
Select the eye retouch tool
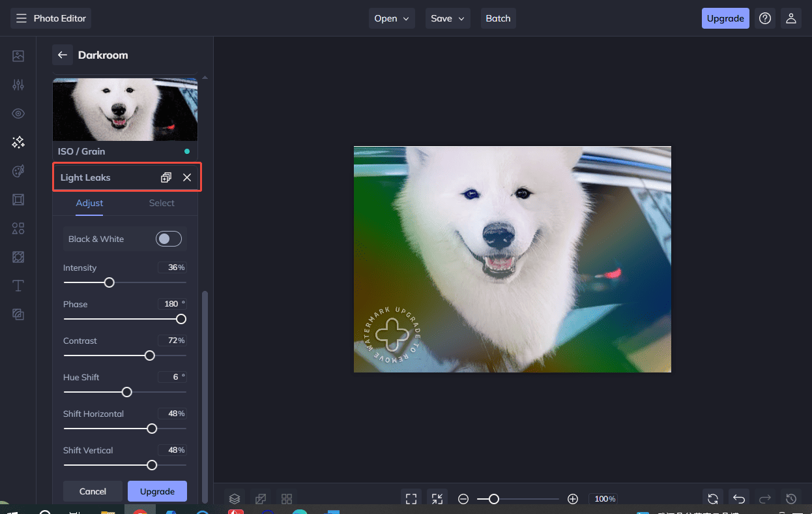pos(18,113)
